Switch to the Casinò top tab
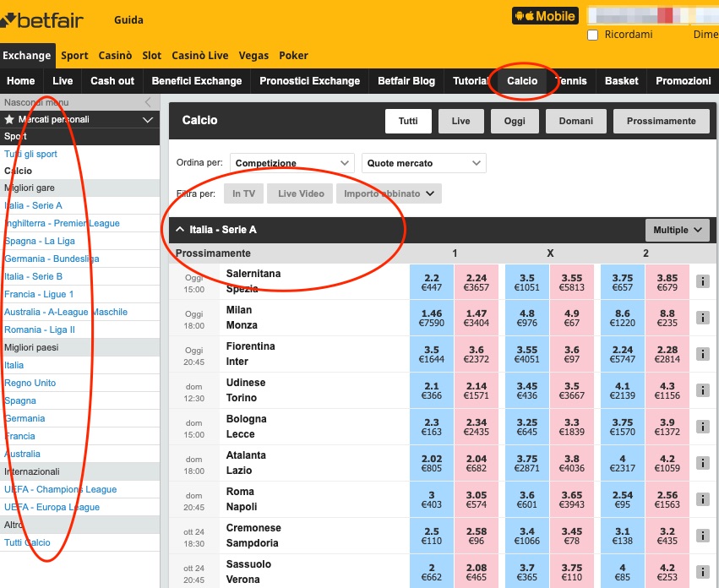The height and width of the screenshot is (588, 719). point(115,56)
